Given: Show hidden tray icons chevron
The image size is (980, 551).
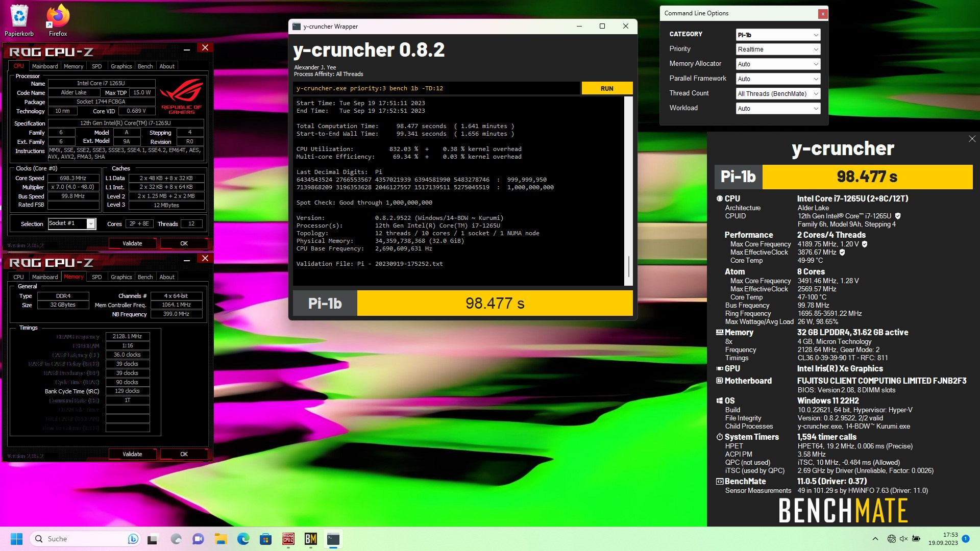Looking at the screenshot, I should coord(875,539).
